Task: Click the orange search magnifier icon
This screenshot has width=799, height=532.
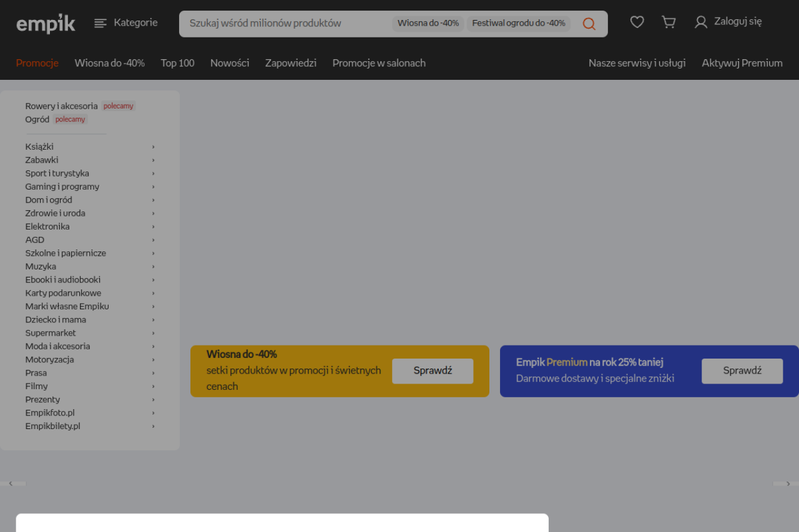Action: 589,24
